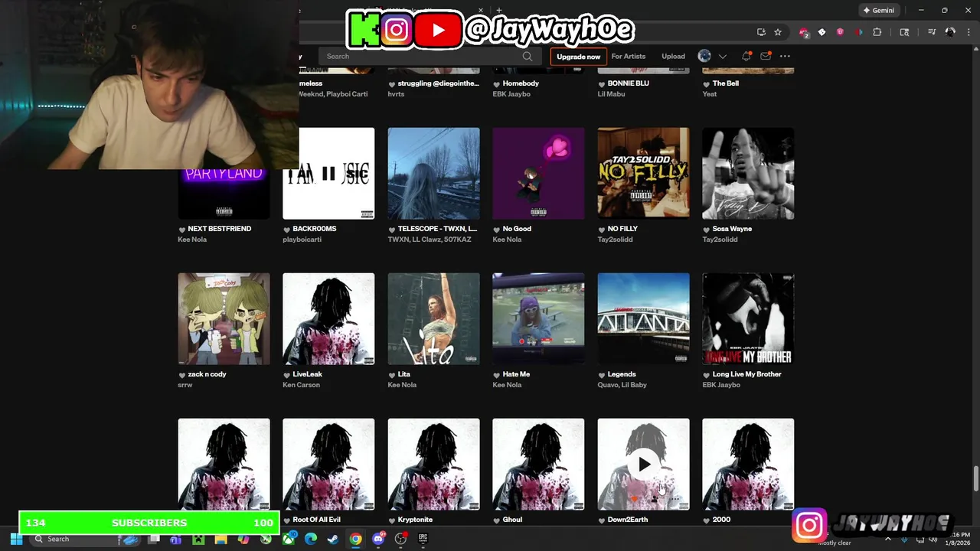Open the Chrome three-dot menu

click(969, 32)
